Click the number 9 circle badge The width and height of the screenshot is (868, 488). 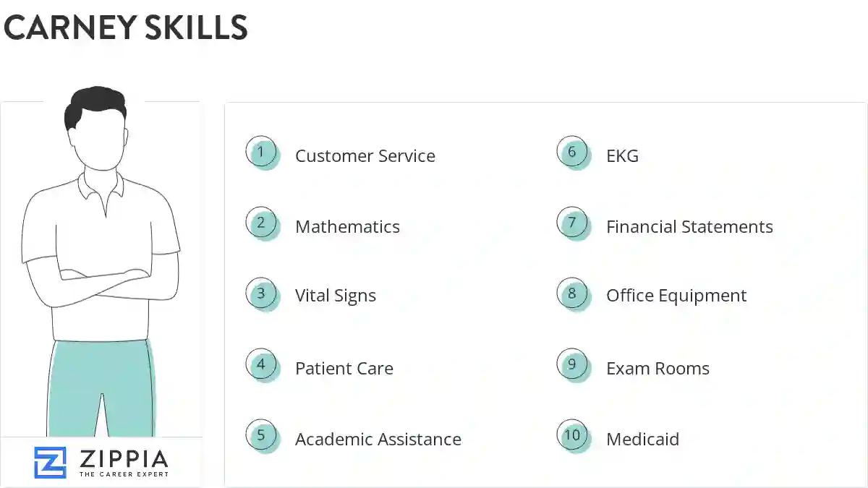tap(572, 365)
